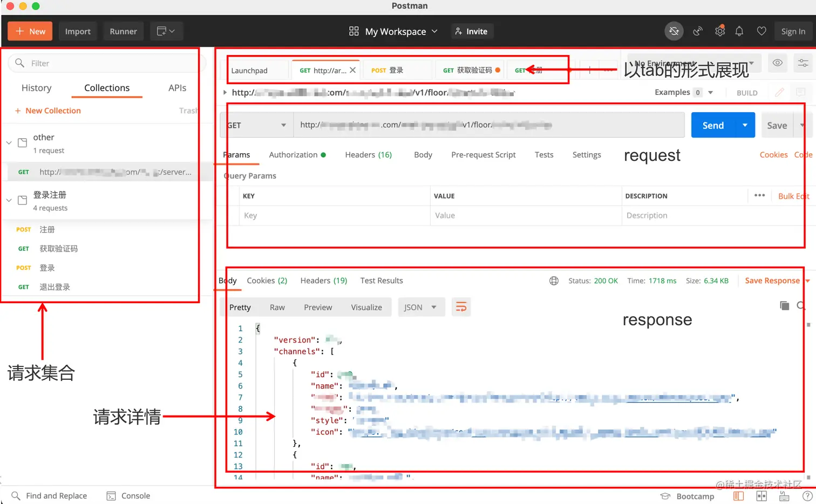This screenshot has width=816, height=504.
Task: Click the request URL field
Action: coord(489,125)
